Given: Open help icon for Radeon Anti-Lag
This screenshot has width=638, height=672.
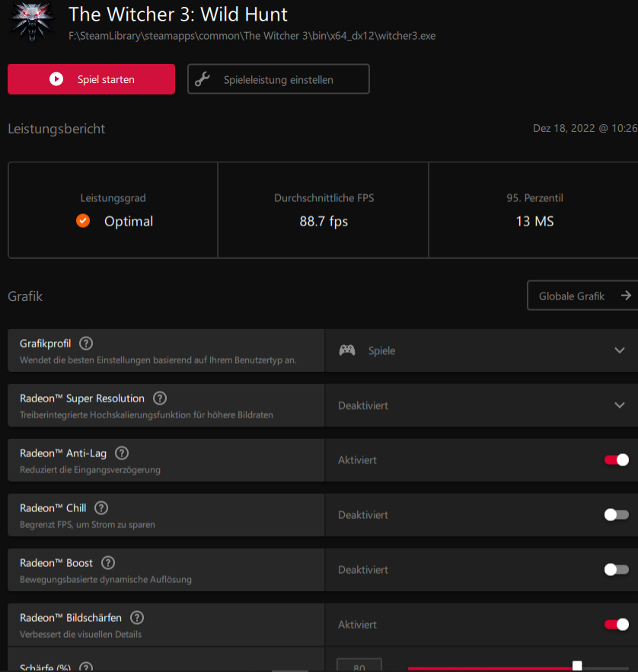Looking at the screenshot, I should pyautogui.click(x=122, y=453).
